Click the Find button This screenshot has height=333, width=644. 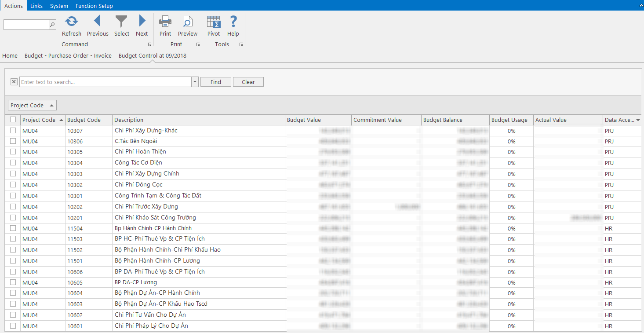click(x=216, y=82)
